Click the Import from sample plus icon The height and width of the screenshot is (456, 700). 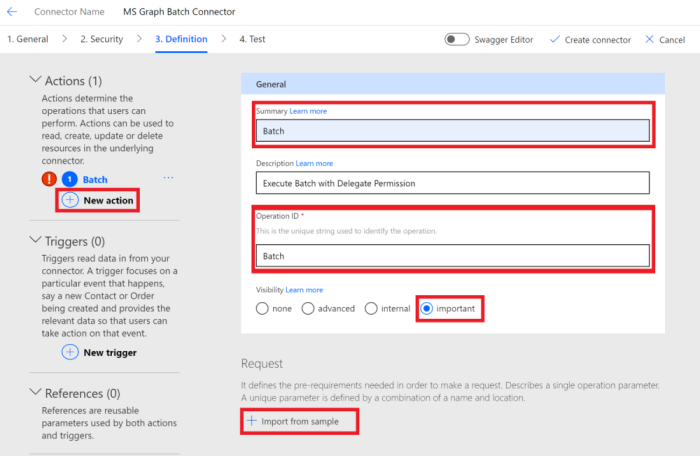click(252, 421)
